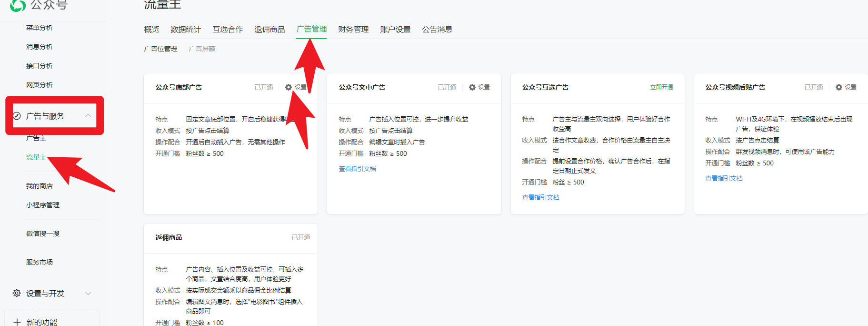Click the 编辑文章时插入广告 text

pos(397,142)
